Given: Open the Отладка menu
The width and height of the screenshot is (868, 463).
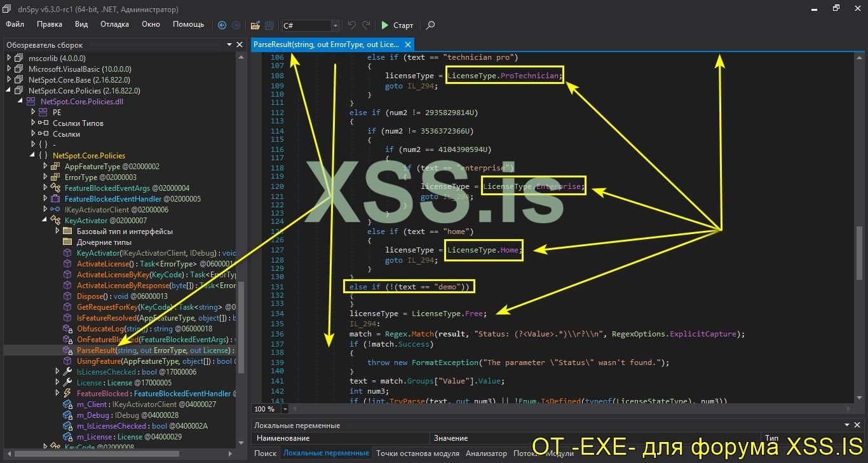Looking at the screenshot, I should 114,24.
